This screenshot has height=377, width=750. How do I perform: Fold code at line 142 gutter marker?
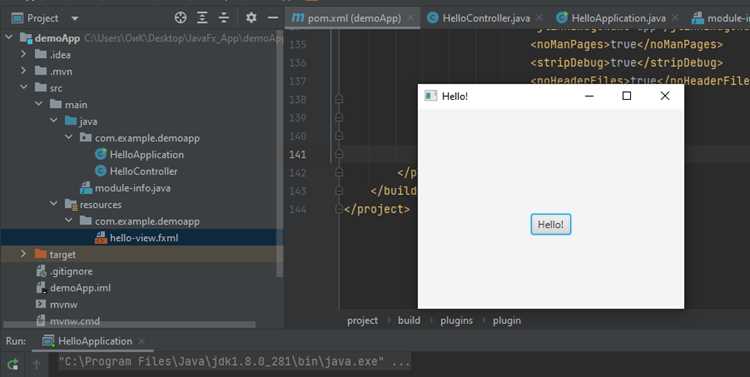point(339,172)
